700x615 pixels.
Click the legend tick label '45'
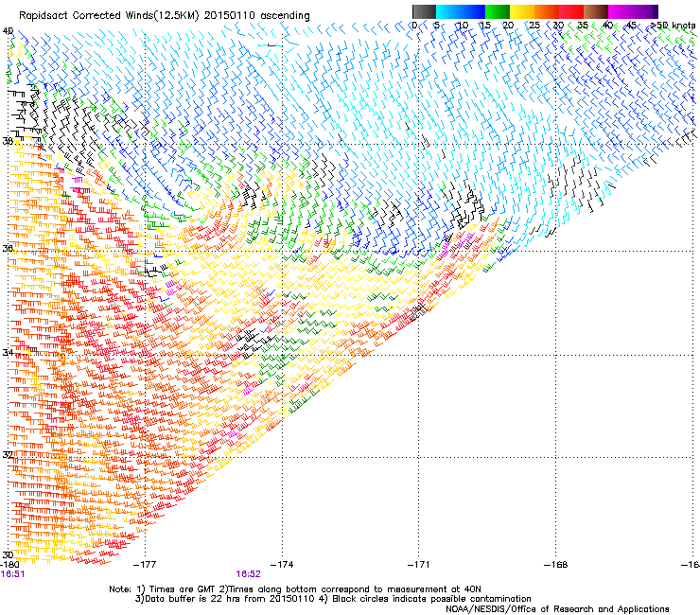coord(631,26)
